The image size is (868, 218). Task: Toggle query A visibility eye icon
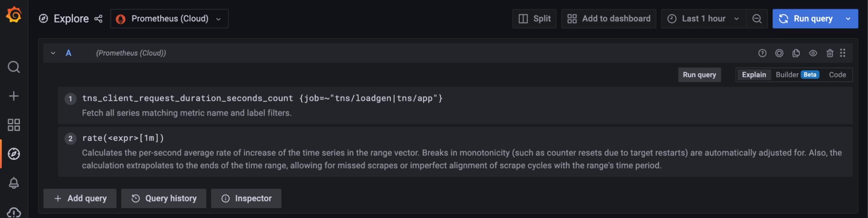(813, 53)
